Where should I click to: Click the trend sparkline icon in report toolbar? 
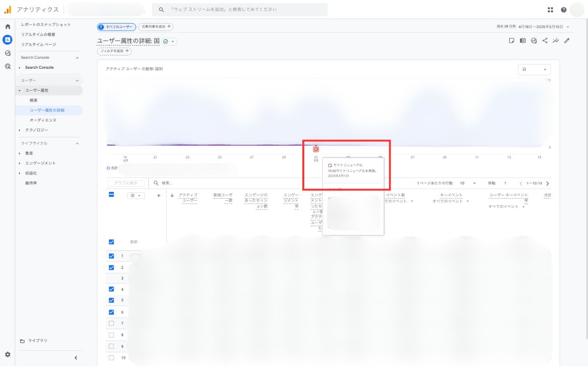pyautogui.click(x=556, y=41)
